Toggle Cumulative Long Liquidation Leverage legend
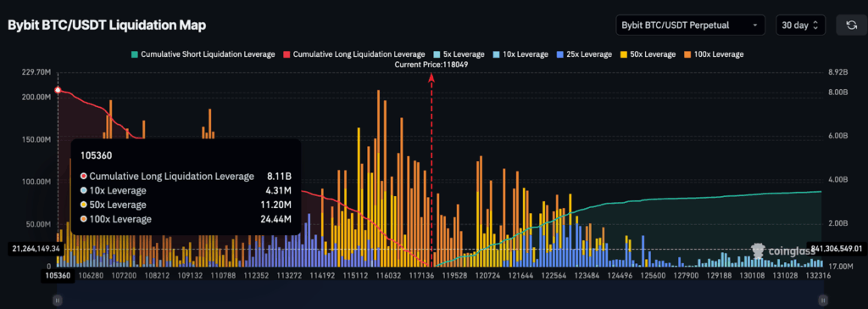The height and width of the screenshot is (309, 868). tap(354, 54)
